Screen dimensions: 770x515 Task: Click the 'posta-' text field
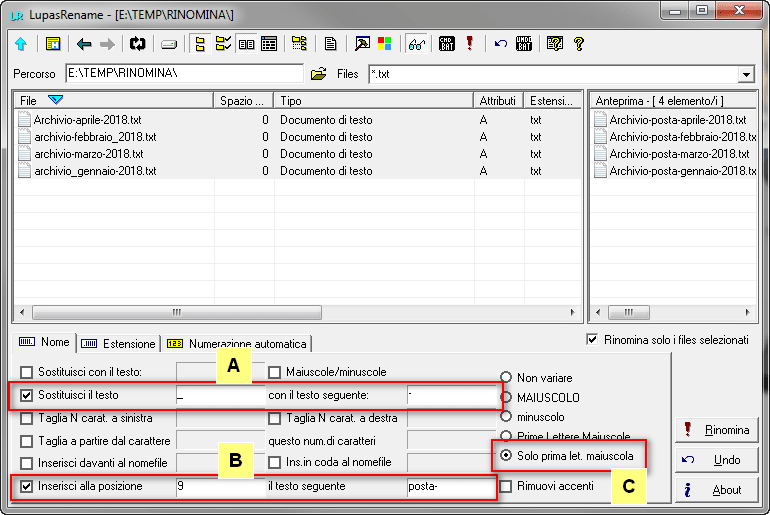(x=450, y=487)
